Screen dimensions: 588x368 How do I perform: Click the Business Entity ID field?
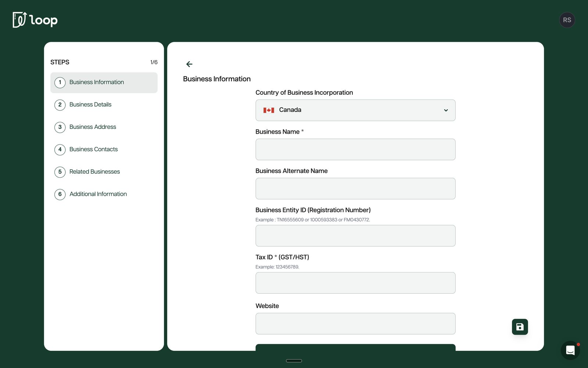click(x=355, y=236)
